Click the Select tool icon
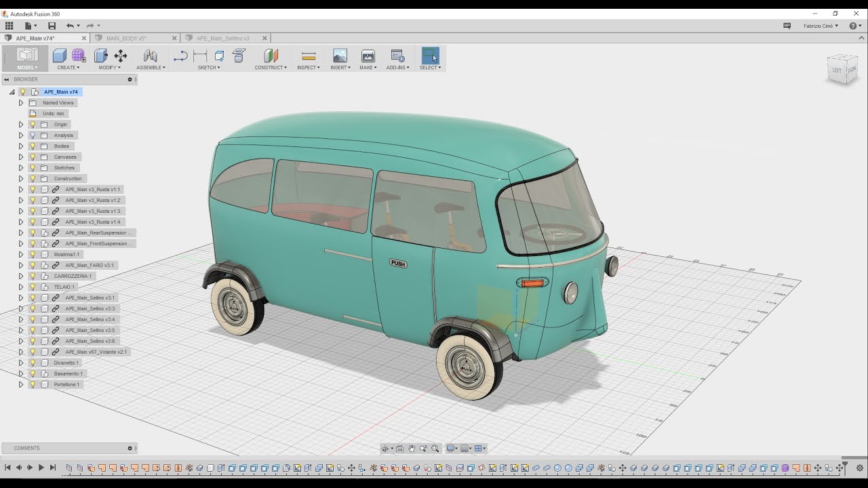The width and height of the screenshot is (868, 488). (x=430, y=56)
